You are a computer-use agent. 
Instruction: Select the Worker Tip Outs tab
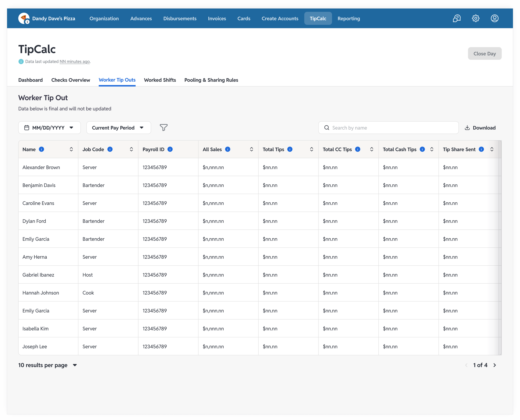pyautogui.click(x=117, y=80)
